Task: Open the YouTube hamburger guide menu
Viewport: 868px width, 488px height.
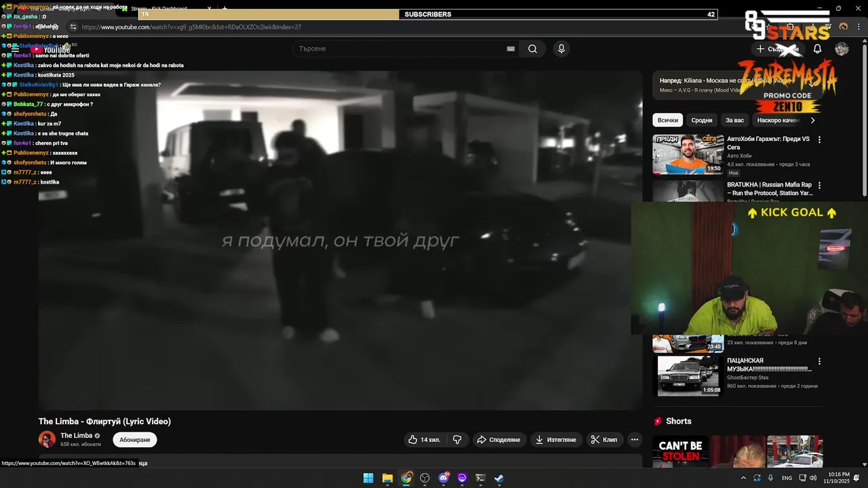Action: (x=15, y=49)
